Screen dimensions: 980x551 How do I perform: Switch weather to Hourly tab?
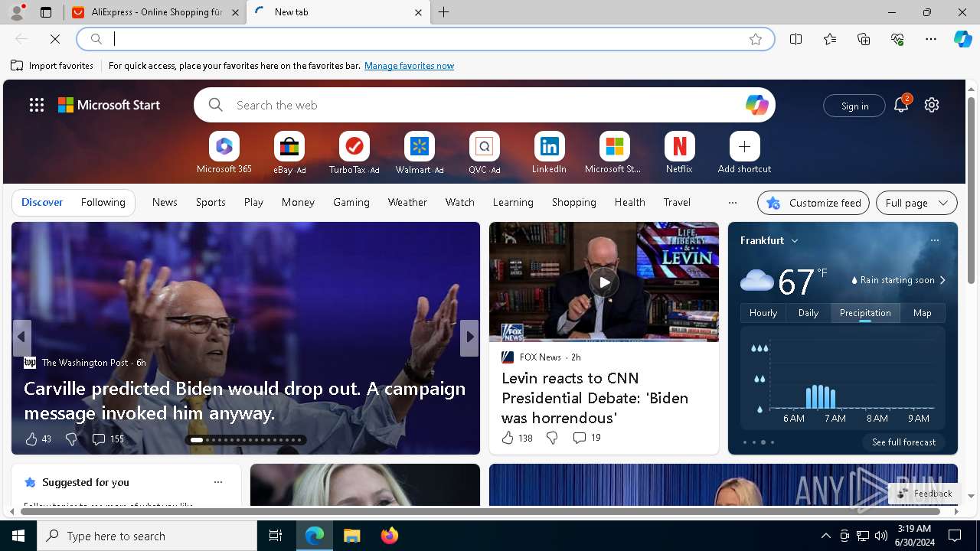(763, 312)
